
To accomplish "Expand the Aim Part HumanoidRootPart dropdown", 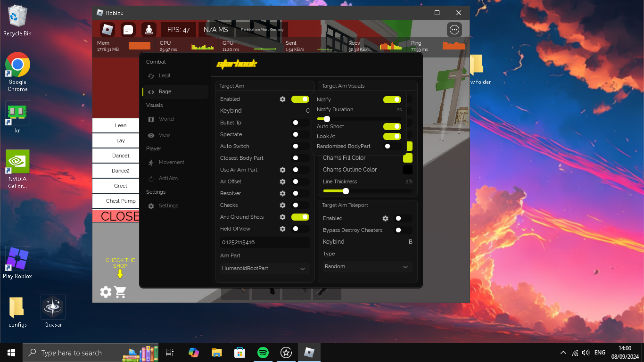I will coord(264,268).
